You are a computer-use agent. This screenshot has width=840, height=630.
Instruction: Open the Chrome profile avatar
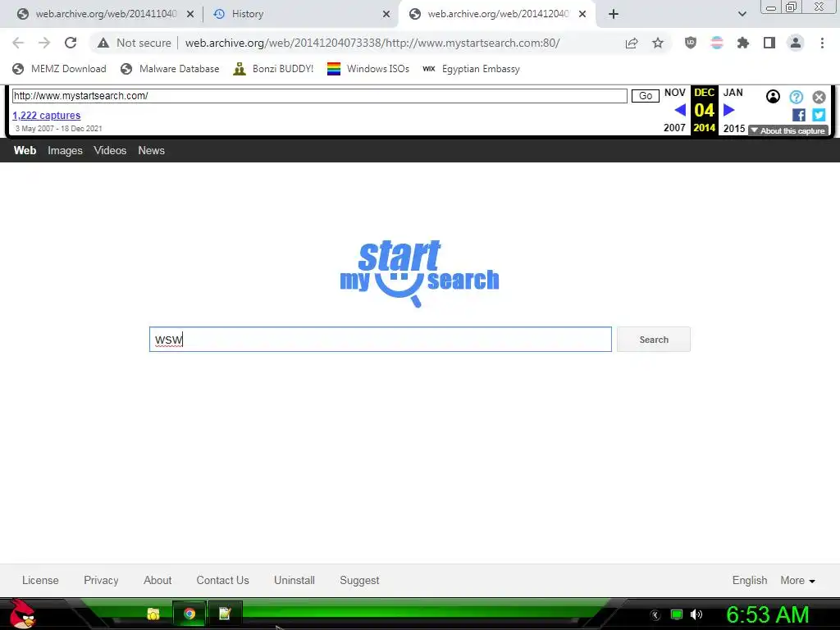coord(796,43)
